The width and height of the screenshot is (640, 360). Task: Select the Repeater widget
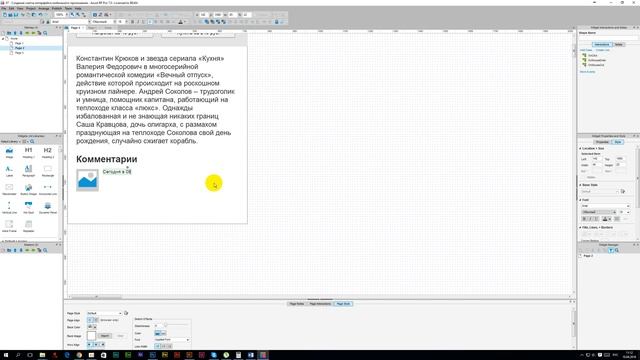pos(28,226)
